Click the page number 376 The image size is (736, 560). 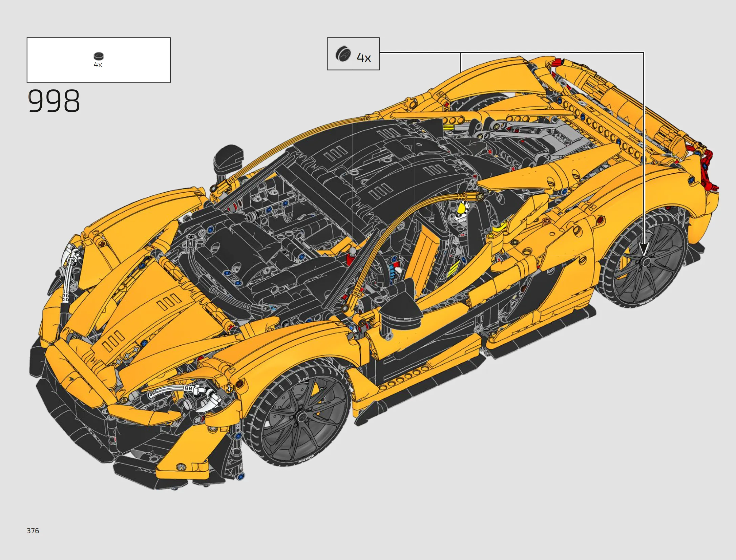[33, 531]
